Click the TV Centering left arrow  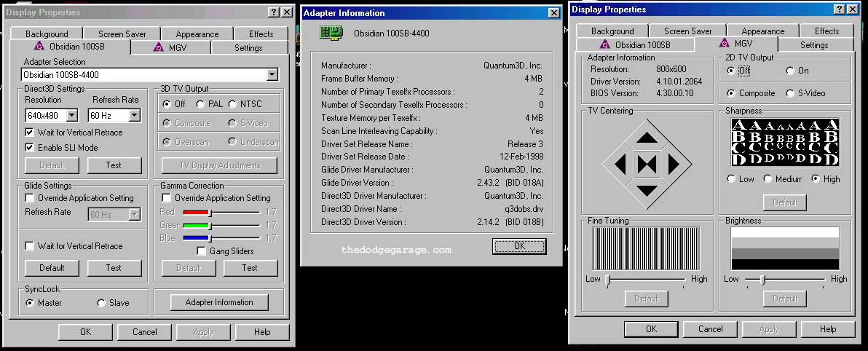click(620, 164)
